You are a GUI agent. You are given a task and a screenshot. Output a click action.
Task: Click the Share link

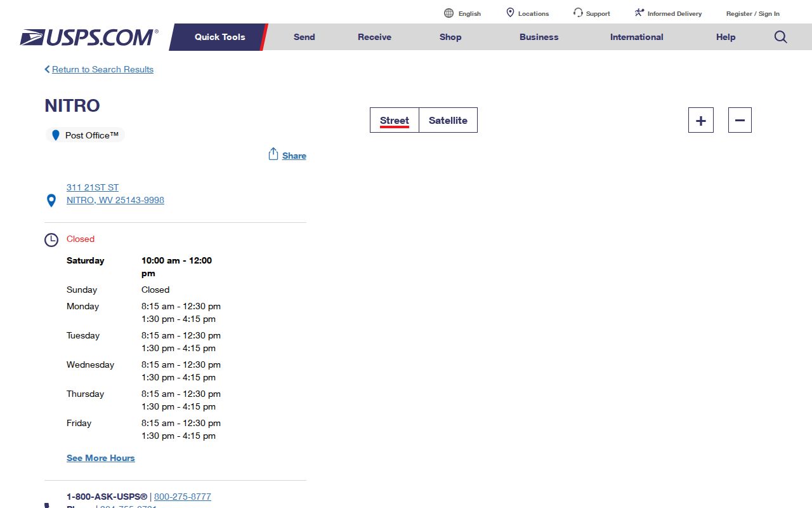(294, 156)
